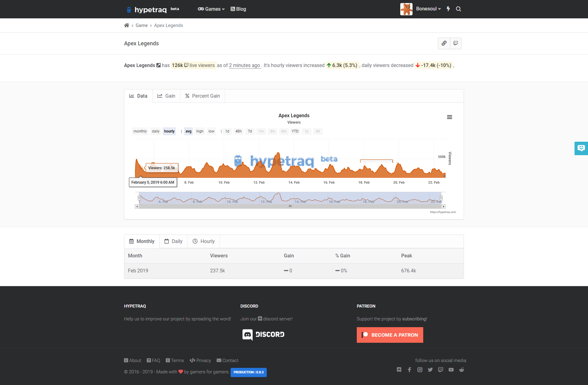Toggle the hourly interval on chart
Viewport: 588px width, 385px height.
(x=169, y=131)
